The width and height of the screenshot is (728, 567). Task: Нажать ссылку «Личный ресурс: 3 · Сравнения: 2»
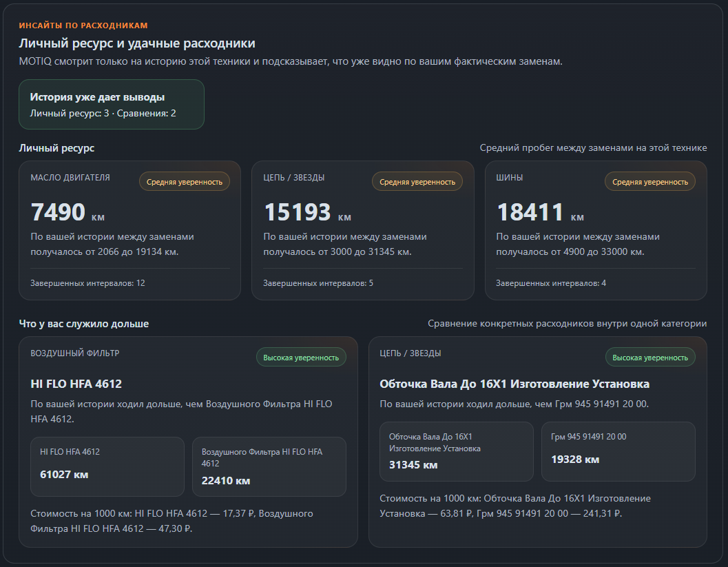point(92,112)
